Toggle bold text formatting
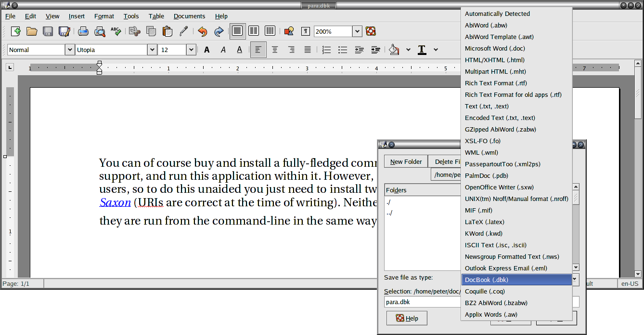The height and width of the screenshot is (335, 644). (x=206, y=50)
